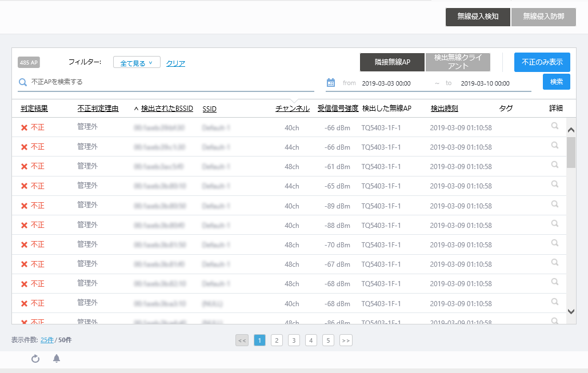
Task: Switch to 検出無線クライアント tab
Action: click(x=458, y=62)
